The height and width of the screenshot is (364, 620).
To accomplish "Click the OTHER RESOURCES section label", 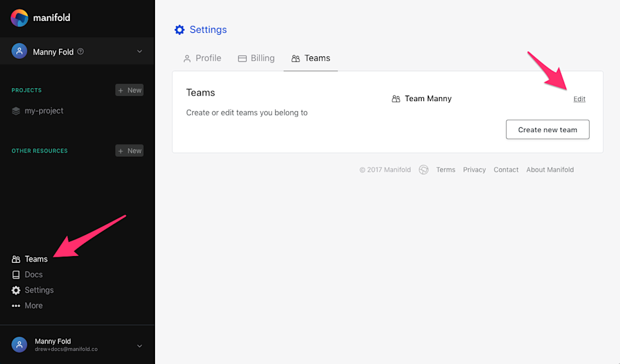I will (x=40, y=151).
